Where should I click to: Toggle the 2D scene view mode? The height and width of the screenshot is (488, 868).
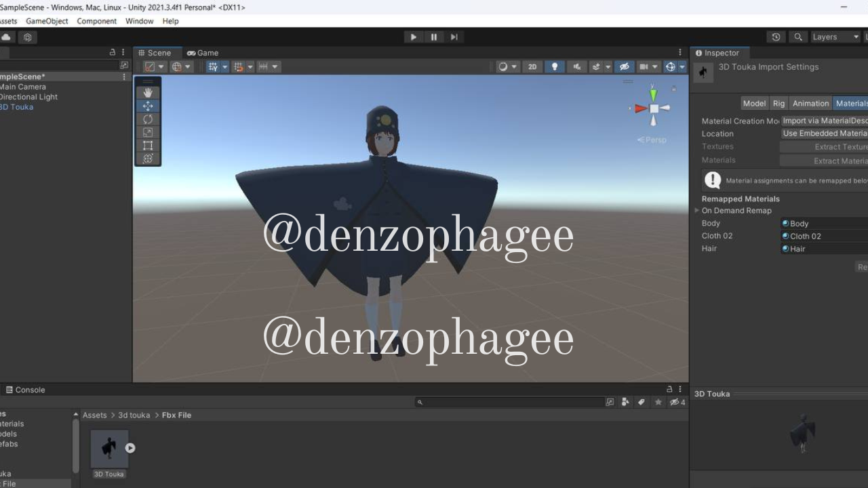pos(532,66)
